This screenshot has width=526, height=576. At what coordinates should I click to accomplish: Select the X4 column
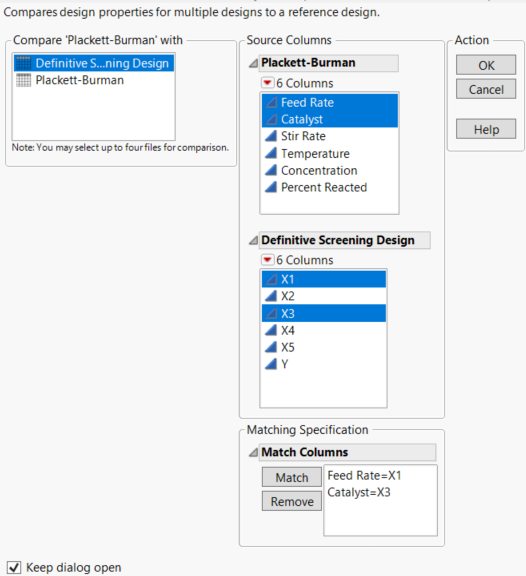tap(324, 330)
